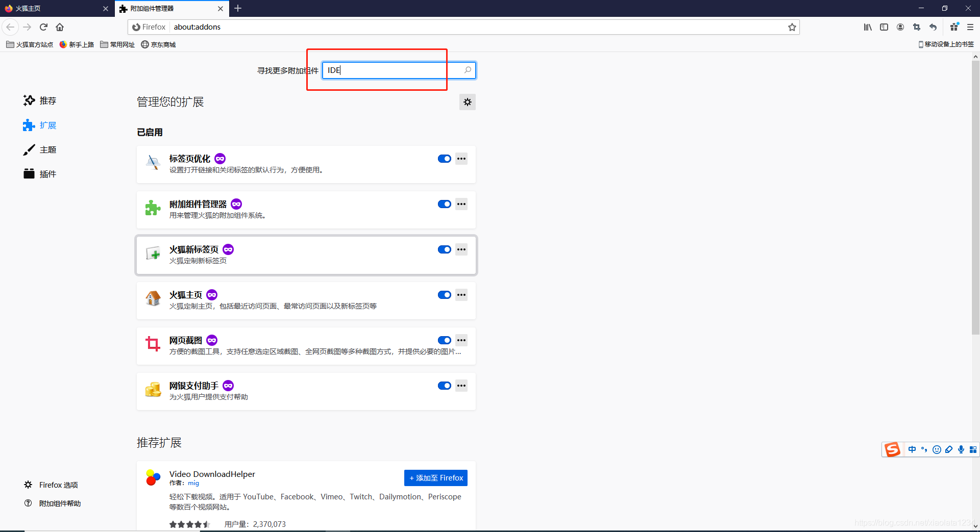
Task: Disable the 网银支付助手 extension
Action: click(445, 386)
